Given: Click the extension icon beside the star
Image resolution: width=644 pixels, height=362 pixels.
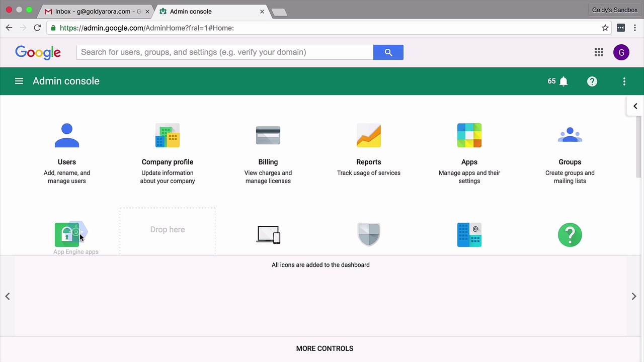Looking at the screenshot, I should coord(621,28).
